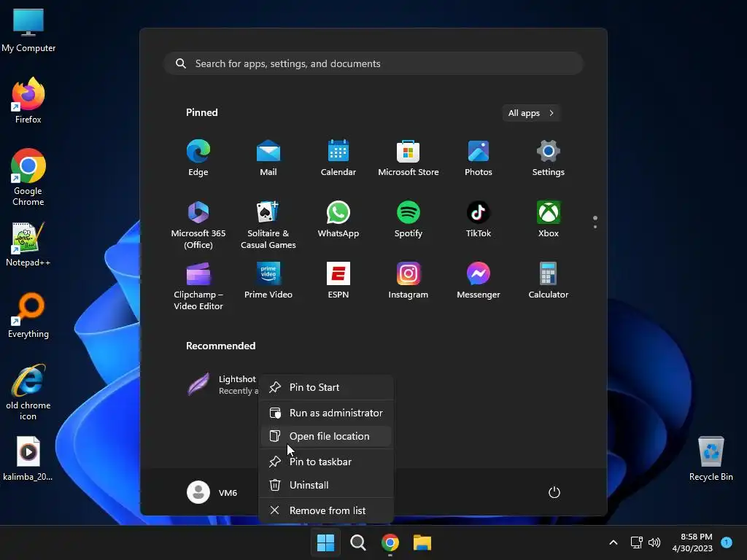Select Open file location
Viewport: 747px width, 560px height.
click(326, 436)
